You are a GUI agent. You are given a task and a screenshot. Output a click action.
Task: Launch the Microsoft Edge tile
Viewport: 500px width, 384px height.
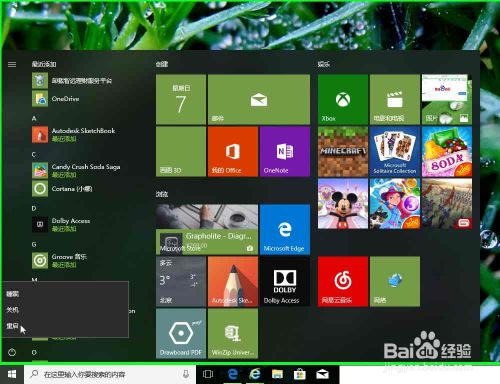pyautogui.click(x=285, y=230)
